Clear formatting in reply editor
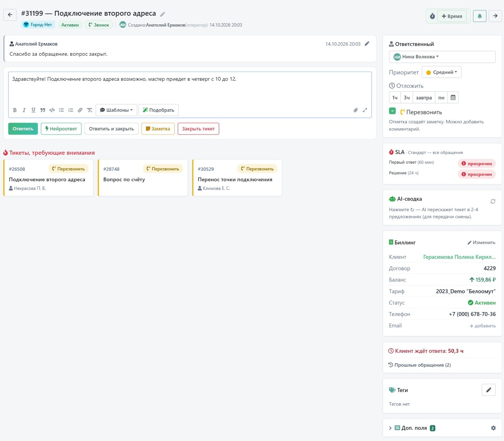 coord(90,110)
